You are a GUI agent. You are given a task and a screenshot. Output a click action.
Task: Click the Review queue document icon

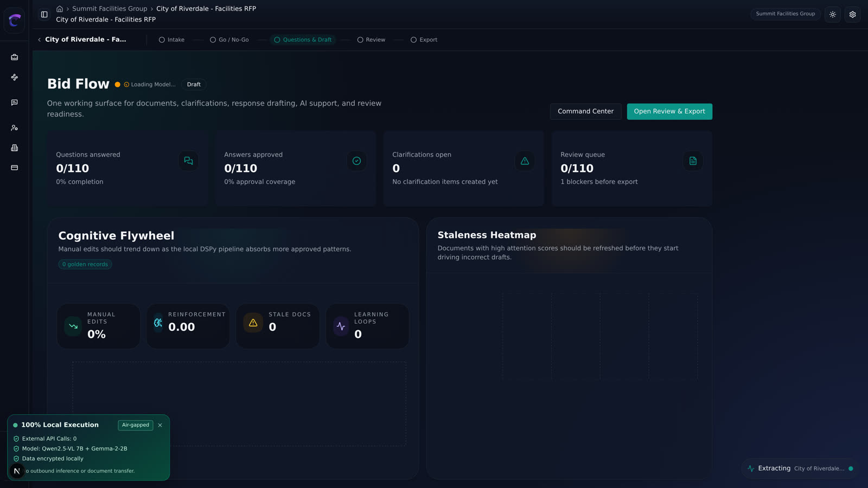(x=693, y=161)
